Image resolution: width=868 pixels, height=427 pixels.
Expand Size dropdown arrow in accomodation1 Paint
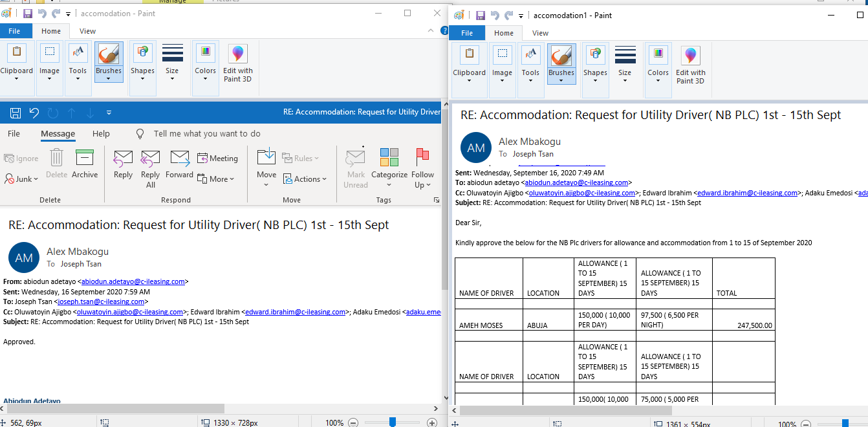625,81
